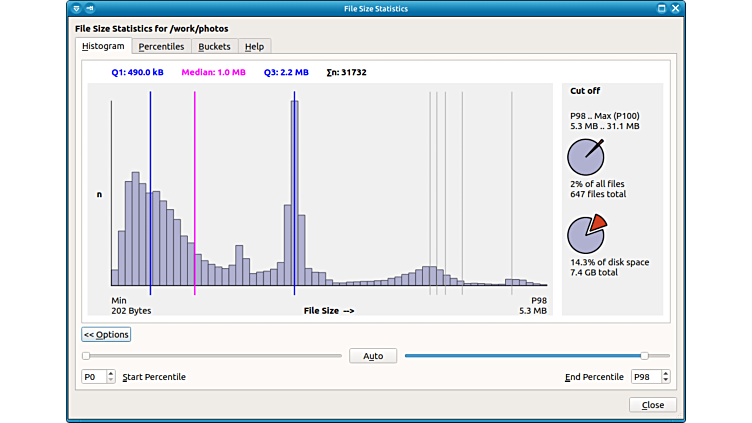Click the Close button at bottom right
Screen dimensions: 752x423
[x=652, y=405]
